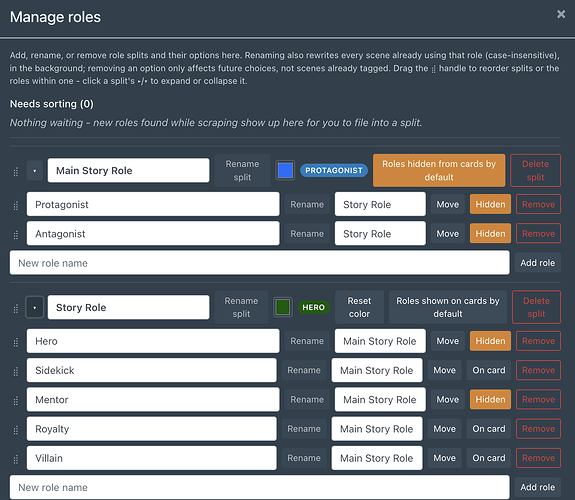Open the move-target dropdown for Mentor
This screenshot has width=575, height=500.
coord(380,399)
